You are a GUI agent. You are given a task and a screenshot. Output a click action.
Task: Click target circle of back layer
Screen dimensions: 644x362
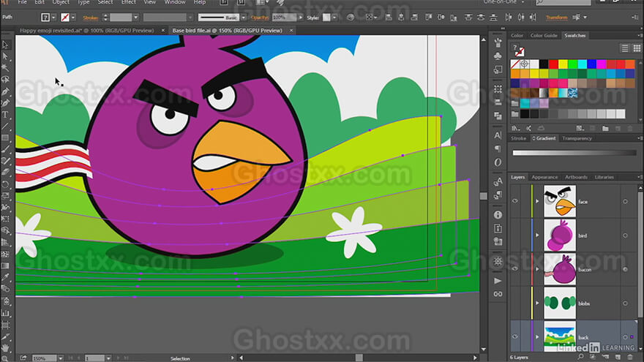[625, 337]
